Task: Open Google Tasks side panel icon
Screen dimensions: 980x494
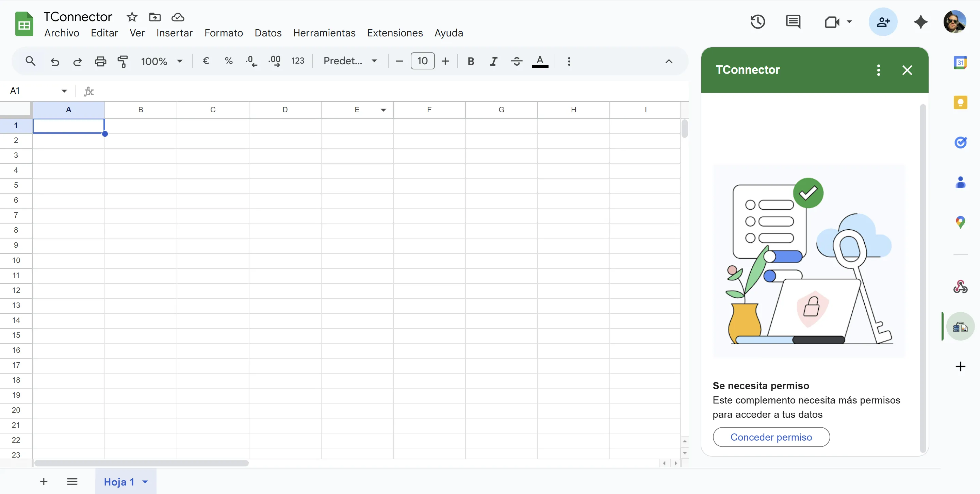Action: (960, 142)
